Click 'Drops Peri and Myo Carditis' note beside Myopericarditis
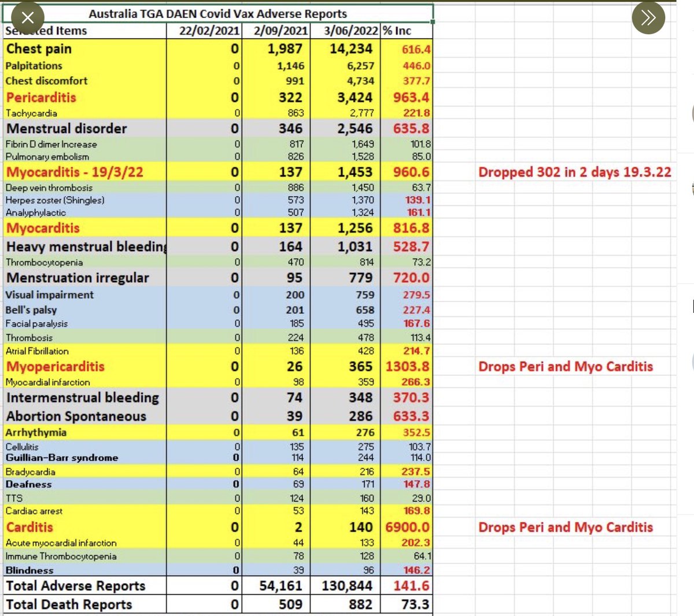 pos(566,367)
